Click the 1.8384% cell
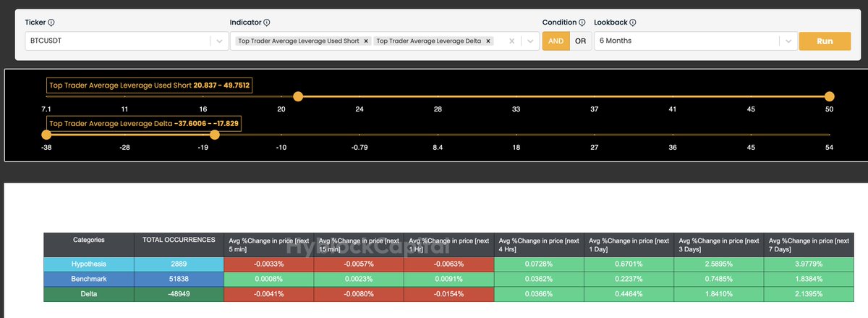This screenshot has height=318, width=868. click(809, 278)
